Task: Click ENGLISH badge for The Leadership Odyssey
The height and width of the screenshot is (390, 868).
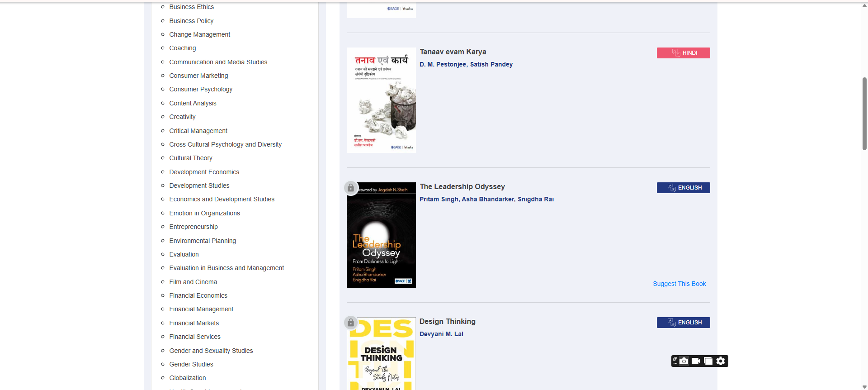Action: [683, 188]
